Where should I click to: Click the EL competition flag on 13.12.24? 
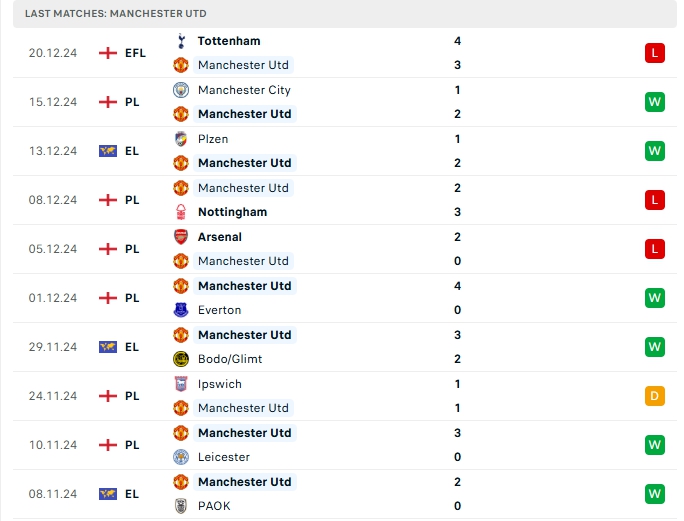(108, 151)
